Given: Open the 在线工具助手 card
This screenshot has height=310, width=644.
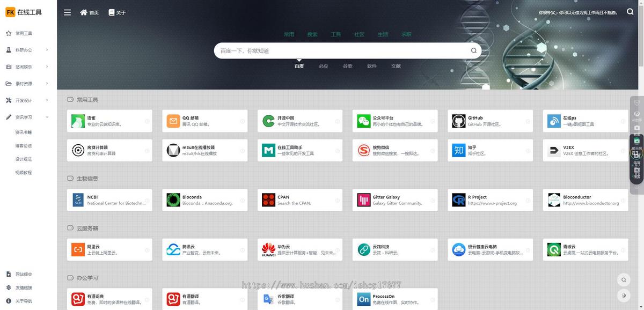Looking at the screenshot, I should point(300,150).
